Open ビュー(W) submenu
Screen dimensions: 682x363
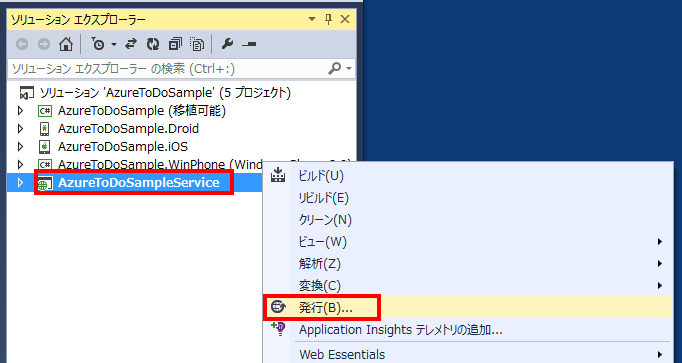468,242
